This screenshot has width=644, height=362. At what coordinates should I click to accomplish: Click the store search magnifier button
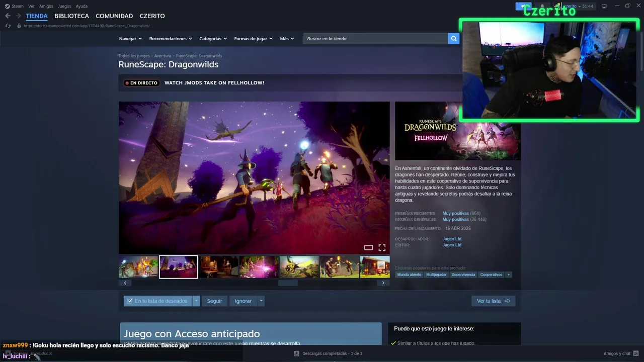click(453, 39)
